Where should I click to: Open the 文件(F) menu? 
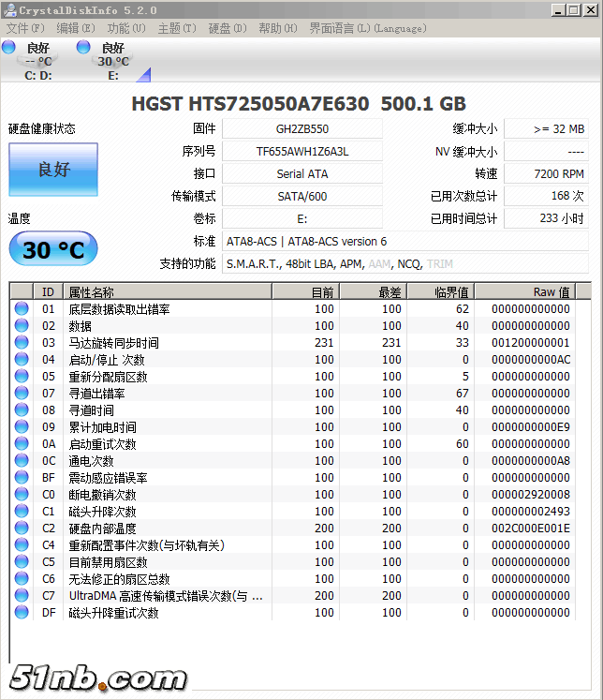pos(24,28)
